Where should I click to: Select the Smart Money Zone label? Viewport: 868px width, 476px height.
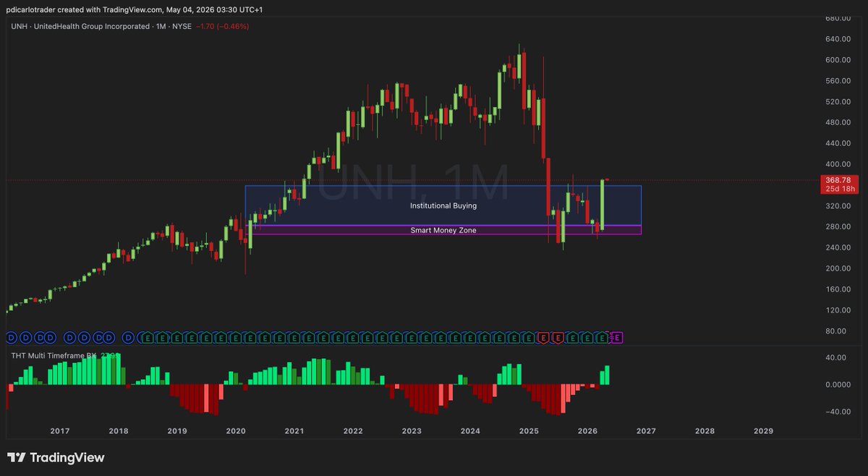(443, 230)
